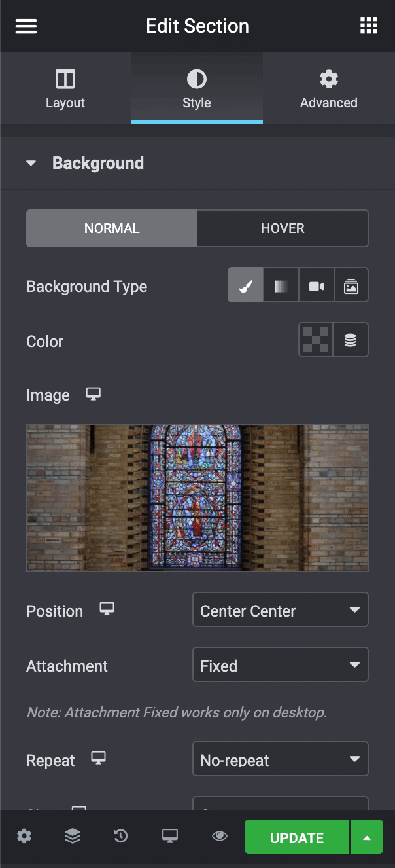Image resolution: width=395 pixels, height=868 pixels.
Task: Open the Repeat dropdown
Action: [x=281, y=759]
